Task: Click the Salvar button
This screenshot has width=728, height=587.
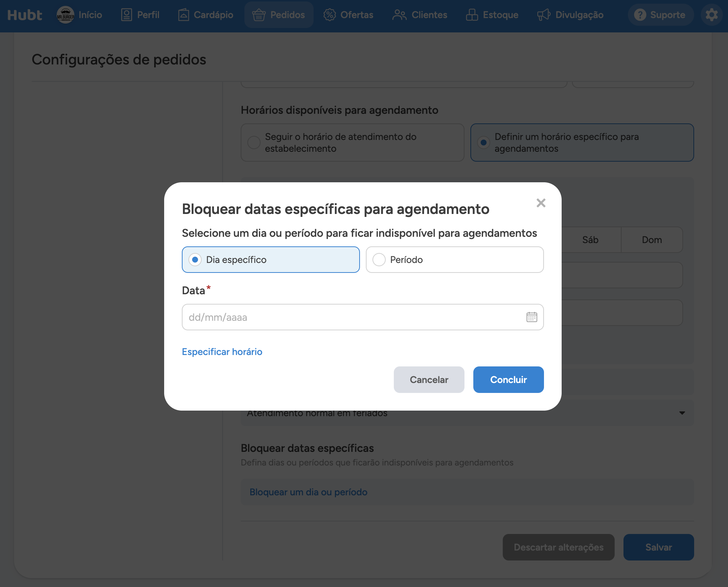Action: [x=659, y=547]
